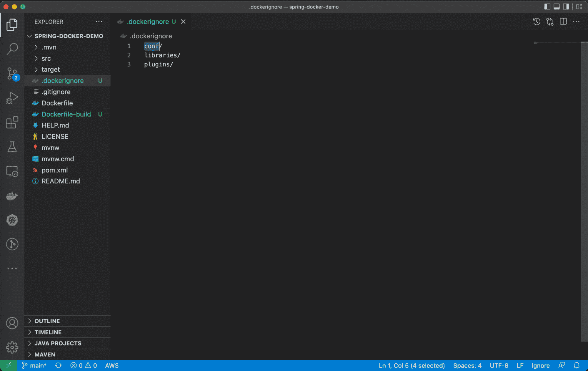
Task: Open the Source Control view
Action: pos(12,74)
